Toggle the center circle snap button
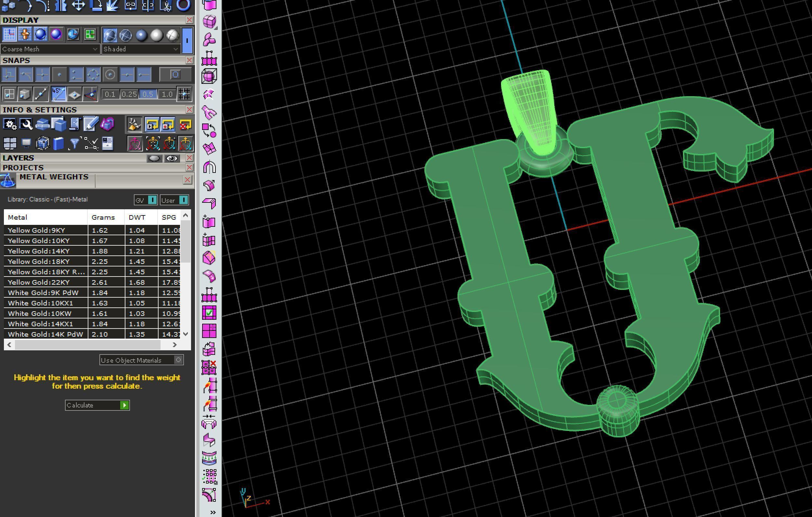 (110, 74)
